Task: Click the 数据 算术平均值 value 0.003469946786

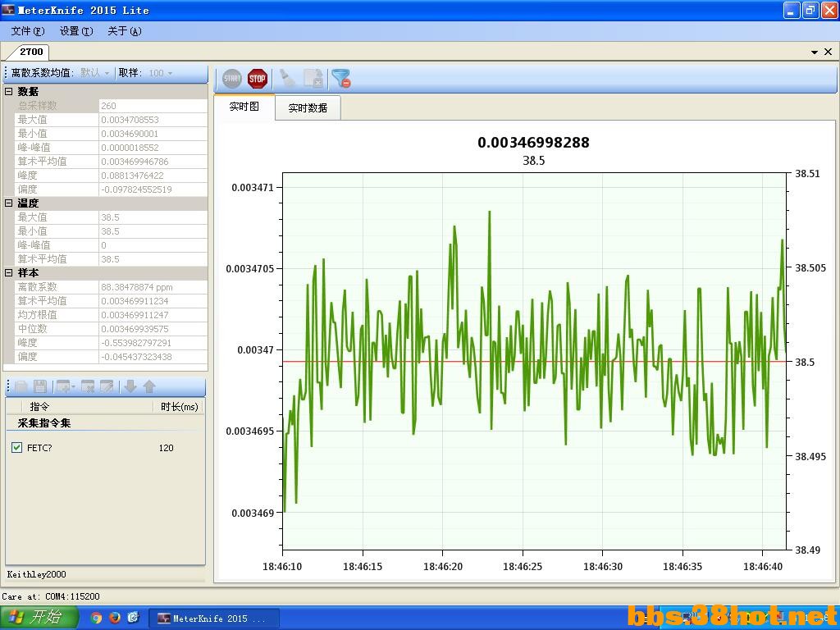Action: tap(153, 162)
